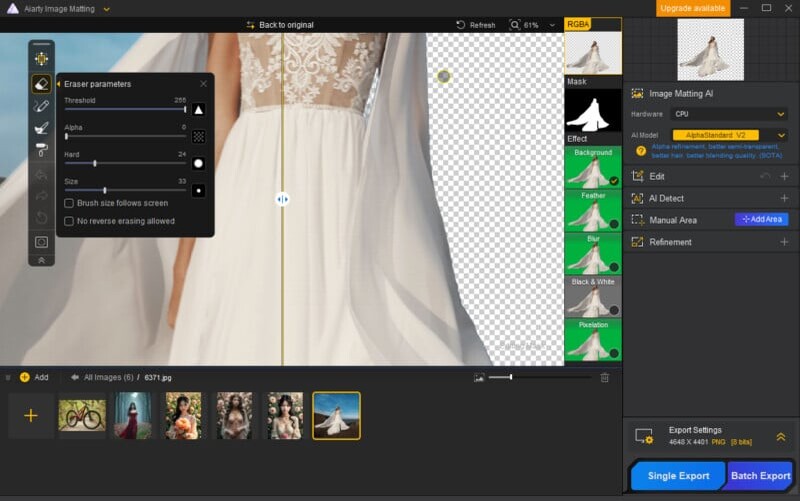The image size is (800, 501).
Task: Select the paint roller tool
Action: (x=41, y=150)
